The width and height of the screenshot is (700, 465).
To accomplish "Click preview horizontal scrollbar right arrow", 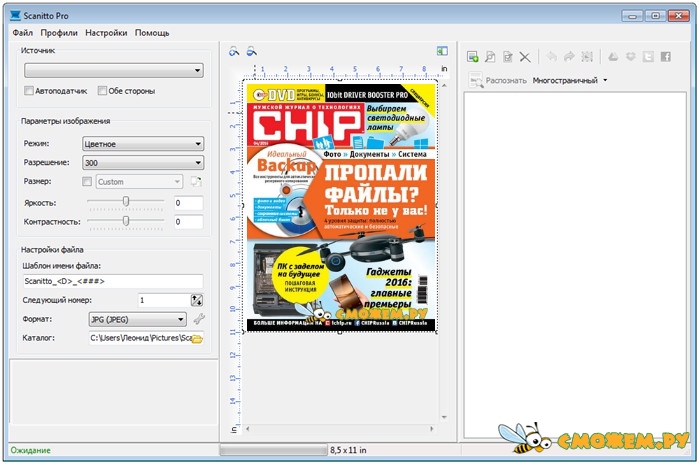I will pos(432,429).
